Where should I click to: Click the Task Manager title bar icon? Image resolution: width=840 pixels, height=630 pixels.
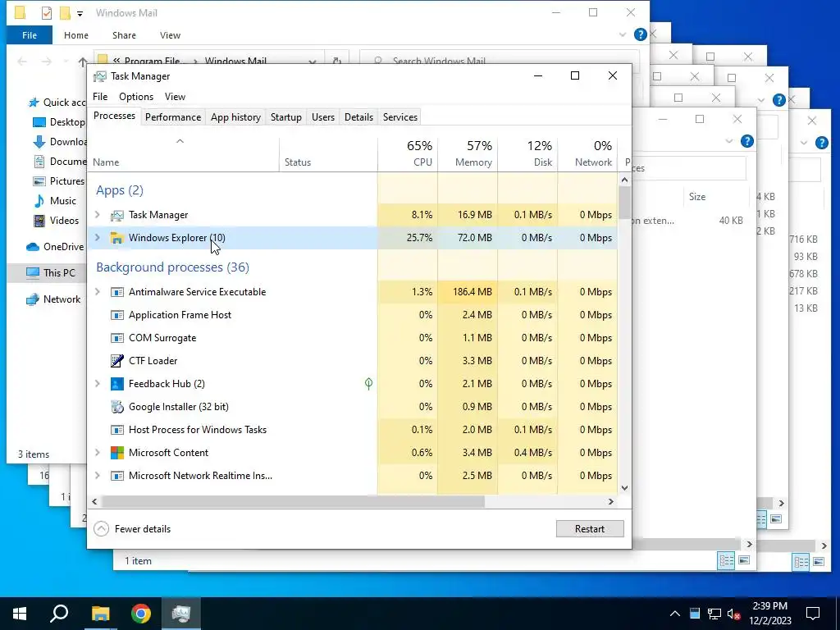(x=99, y=76)
